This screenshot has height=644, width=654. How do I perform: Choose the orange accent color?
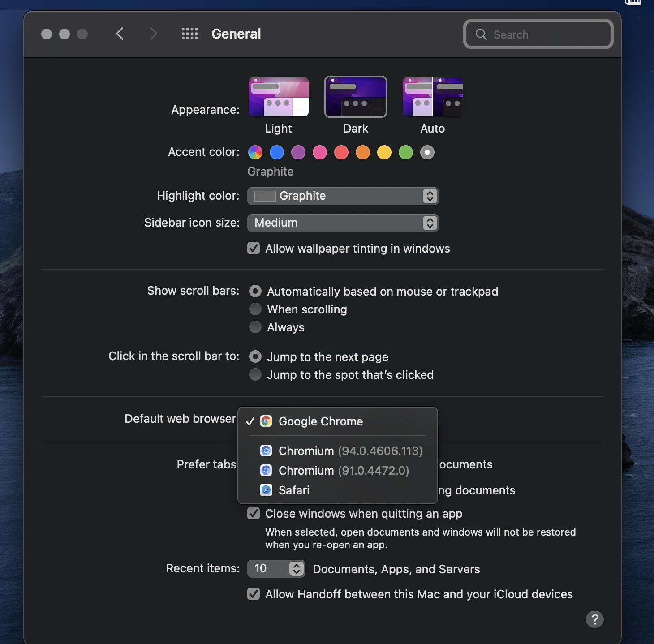(363, 152)
